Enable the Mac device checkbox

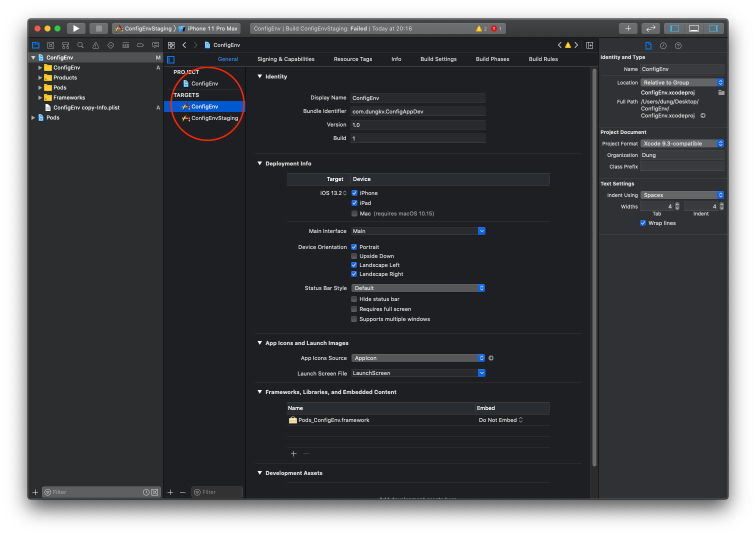pos(354,213)
